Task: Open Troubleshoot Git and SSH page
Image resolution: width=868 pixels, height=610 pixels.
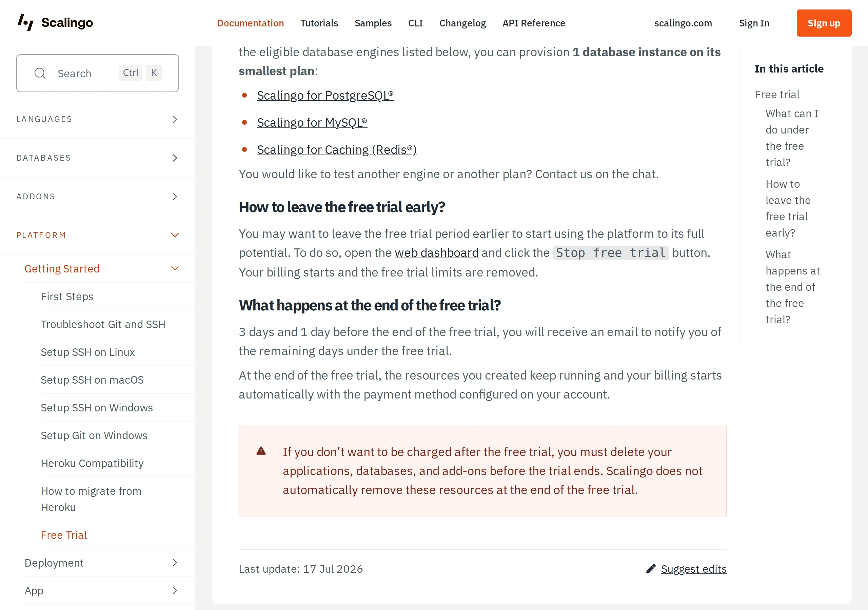Action: [103, 324]
